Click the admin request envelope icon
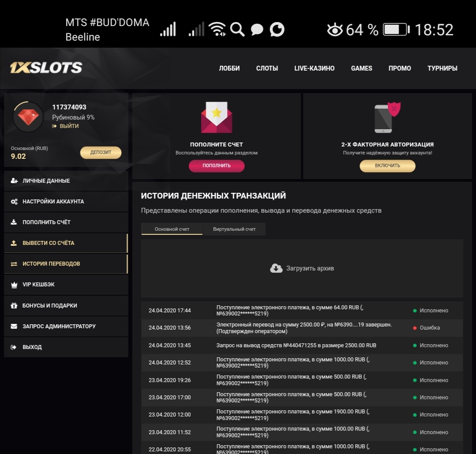 (14, 326)
